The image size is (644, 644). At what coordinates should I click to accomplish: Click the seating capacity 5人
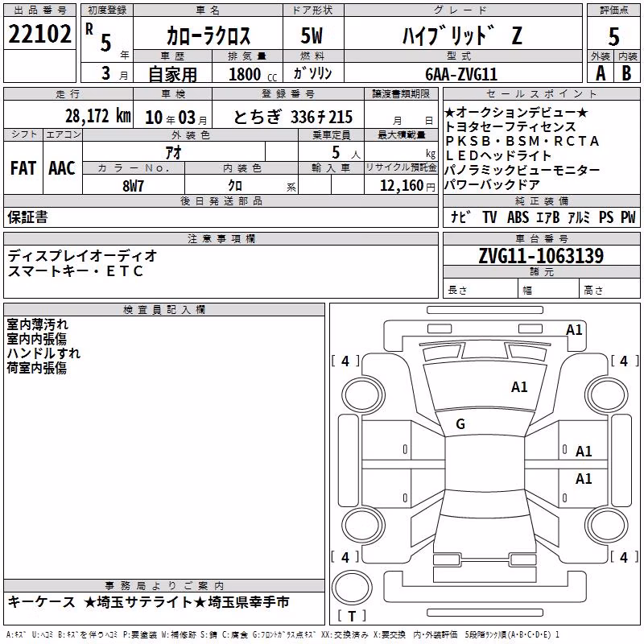pyautogui.click(x=346, y=153)
